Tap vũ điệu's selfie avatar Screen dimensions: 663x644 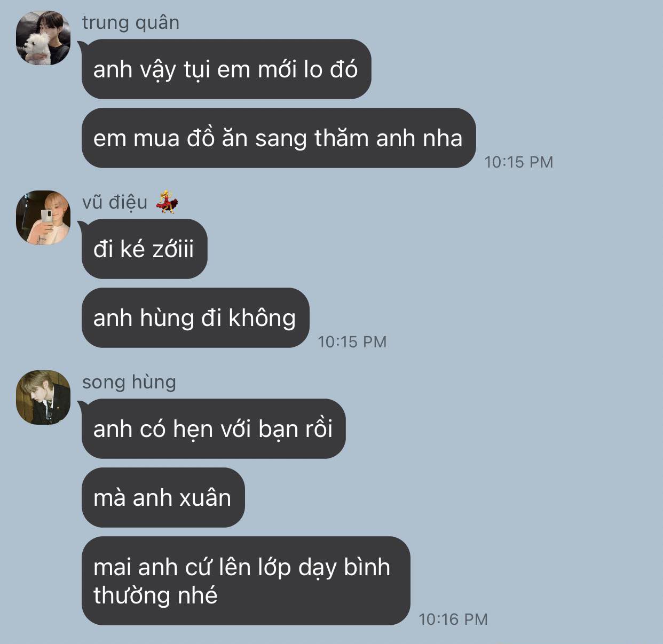point(43,218)
